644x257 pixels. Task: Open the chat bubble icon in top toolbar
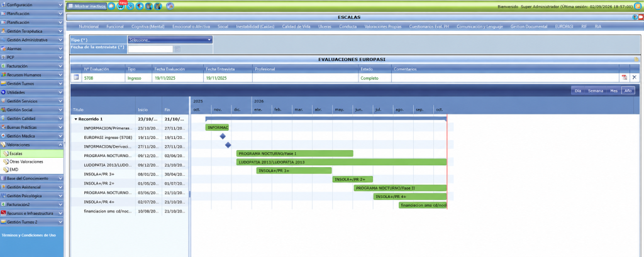[111, 6]
